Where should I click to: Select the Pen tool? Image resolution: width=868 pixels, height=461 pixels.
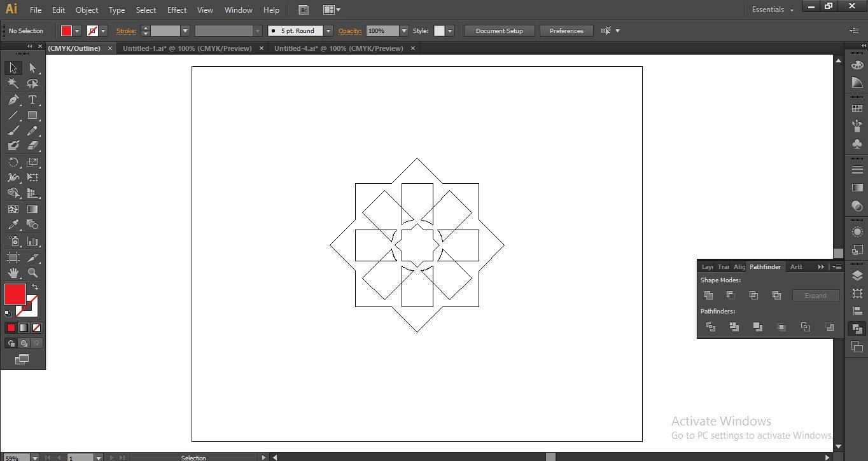(x=13, y=100)
